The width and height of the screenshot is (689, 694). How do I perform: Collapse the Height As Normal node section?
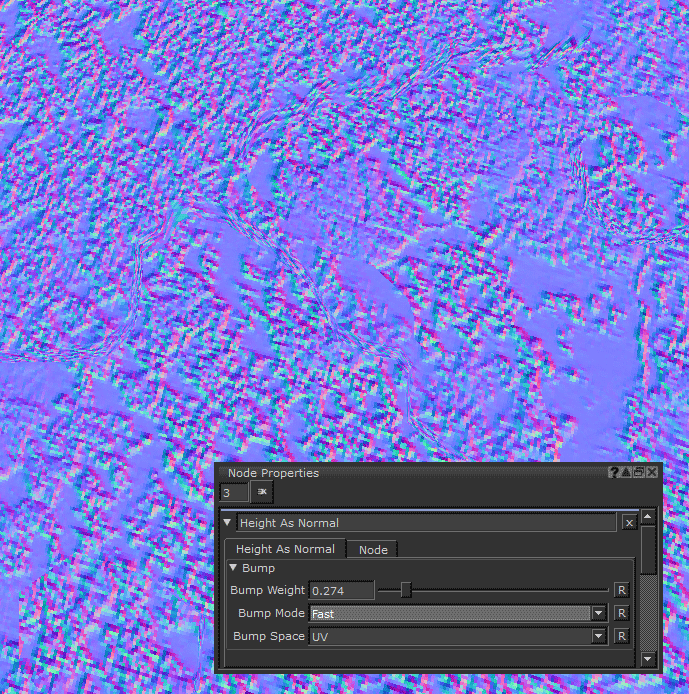227,522
